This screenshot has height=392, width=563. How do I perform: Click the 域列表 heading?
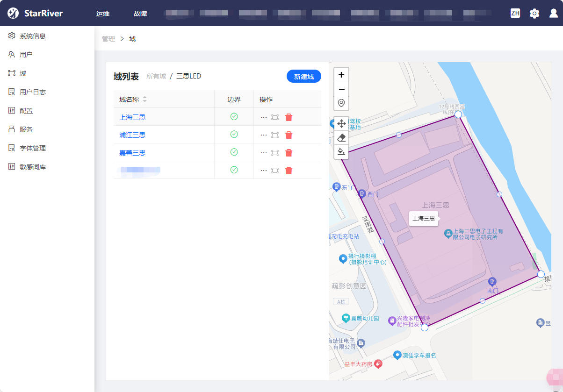point(126,77)
